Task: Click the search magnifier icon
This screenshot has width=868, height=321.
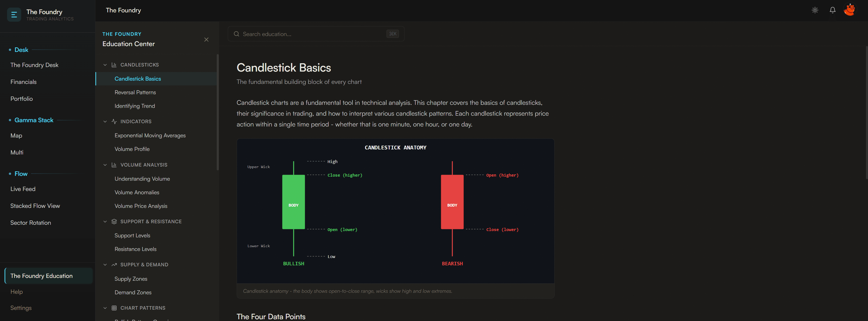Action: [x=236, y=34]
